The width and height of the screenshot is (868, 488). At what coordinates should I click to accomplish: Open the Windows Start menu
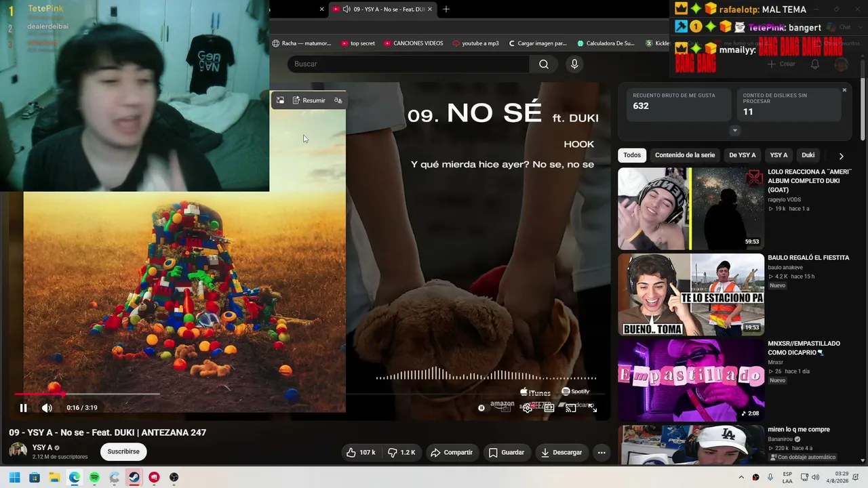click(14, 477)
